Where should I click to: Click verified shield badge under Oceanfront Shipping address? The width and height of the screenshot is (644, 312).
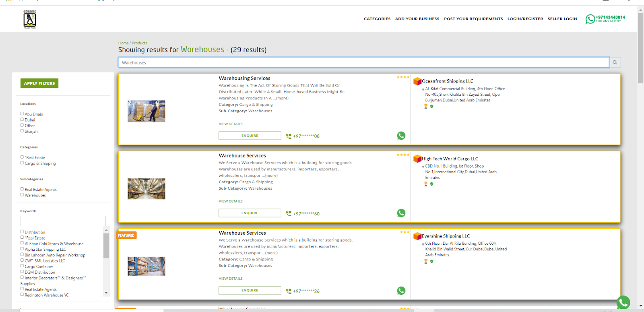pyautogui.click(x=431, y=107)
